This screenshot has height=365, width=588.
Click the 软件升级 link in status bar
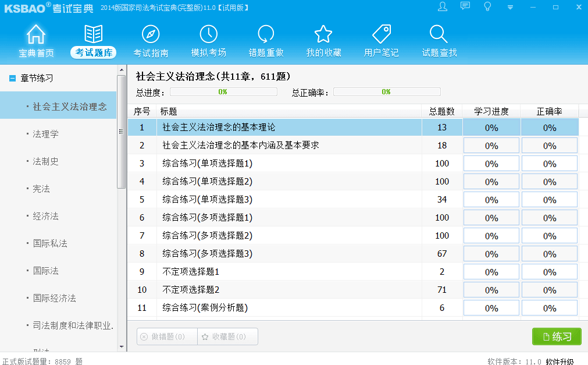coord(560,362)
